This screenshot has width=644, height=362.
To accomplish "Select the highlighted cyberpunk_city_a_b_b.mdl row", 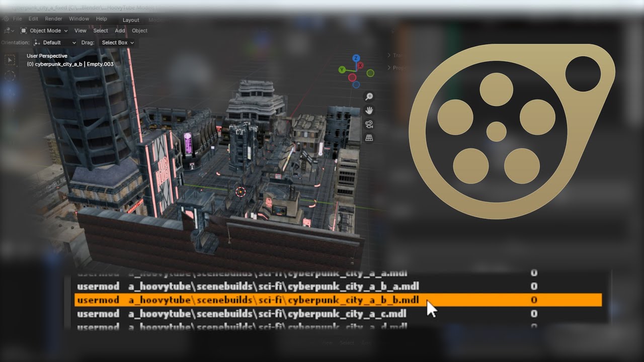I will pyautogui.click(x=338, y=300).
